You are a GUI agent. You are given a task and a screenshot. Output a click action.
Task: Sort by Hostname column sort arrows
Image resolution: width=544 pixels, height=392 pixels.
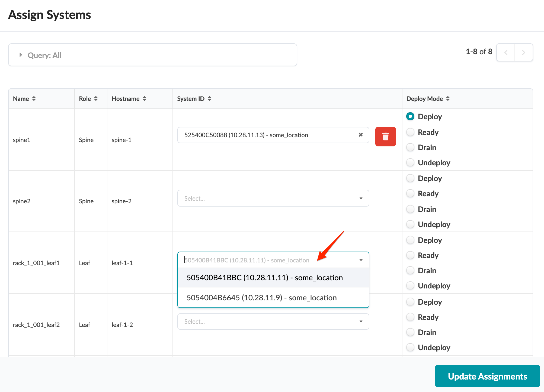(x=145, y=99)
